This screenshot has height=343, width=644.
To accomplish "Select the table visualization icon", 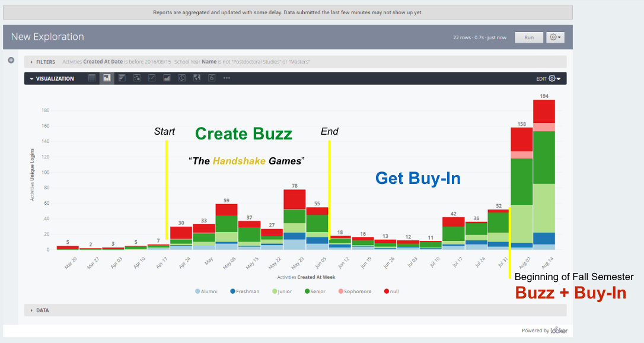I will click(x=92, y=78).
